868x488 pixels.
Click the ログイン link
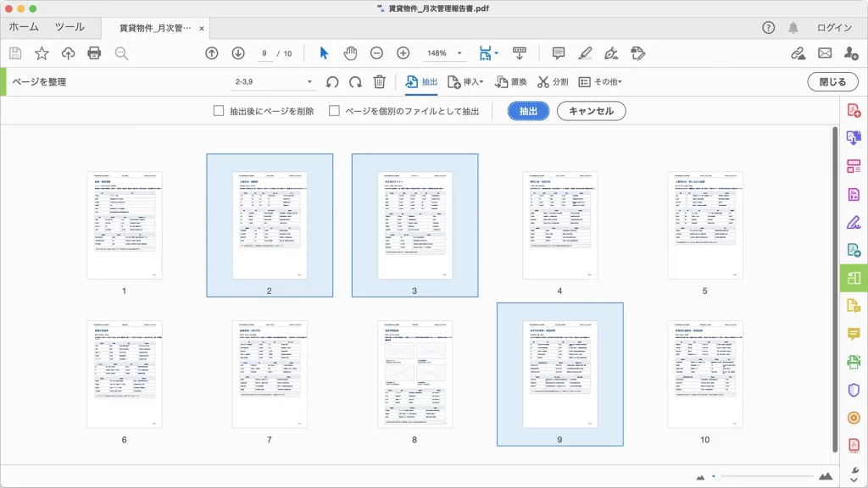(x=834, y=28)
